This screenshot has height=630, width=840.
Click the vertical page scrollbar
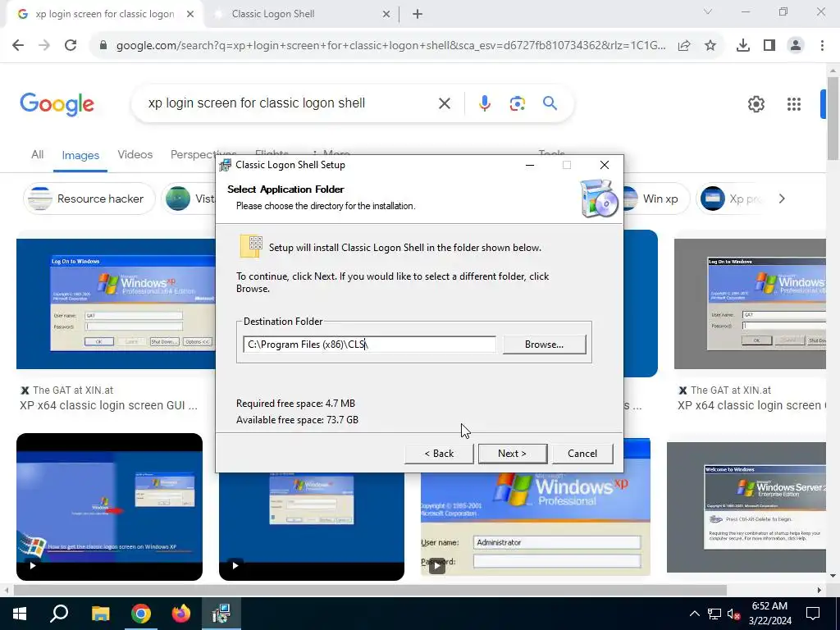pyautogui.click(x=833, y=120)
